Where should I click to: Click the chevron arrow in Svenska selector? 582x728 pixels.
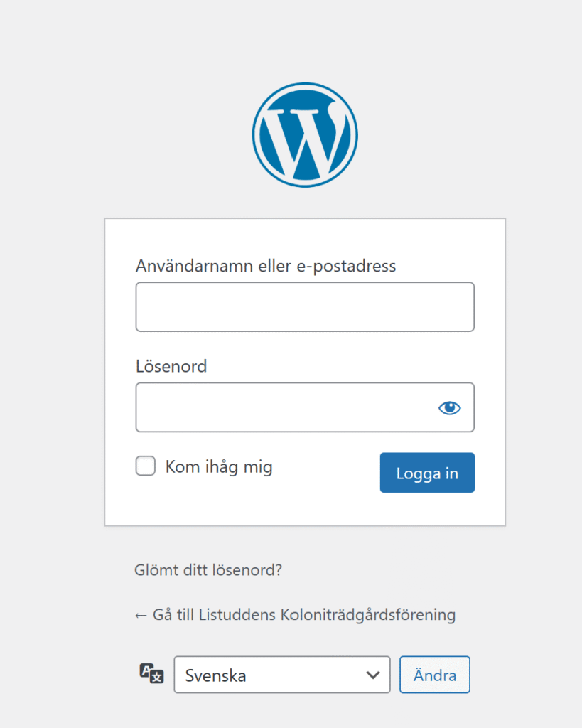click(372, 675)
